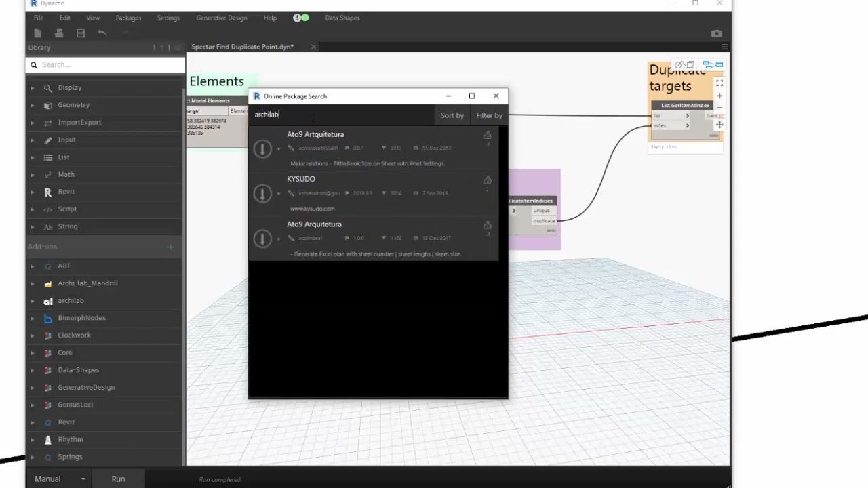Close the Spectar Find Duplicate Point tab
Screen dimensions: 868x488
click(x=313, y=47)
